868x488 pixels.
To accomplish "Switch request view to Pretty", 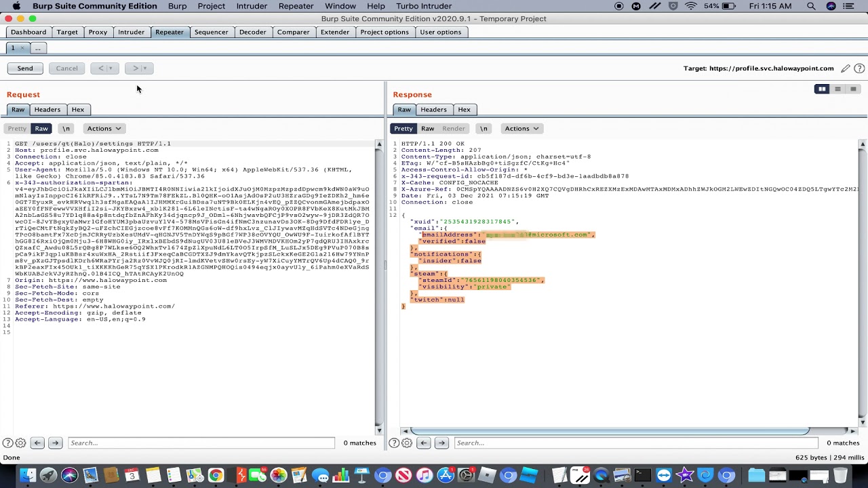I will 17,129.
